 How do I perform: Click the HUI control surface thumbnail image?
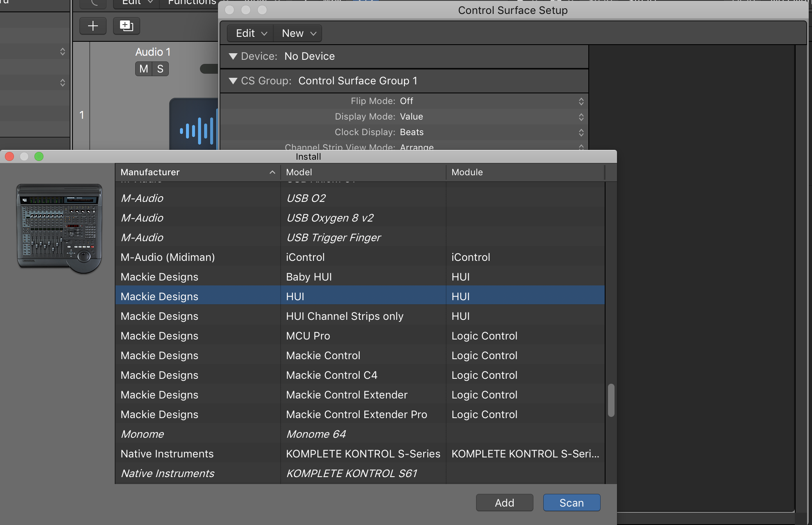pos(59,229)
